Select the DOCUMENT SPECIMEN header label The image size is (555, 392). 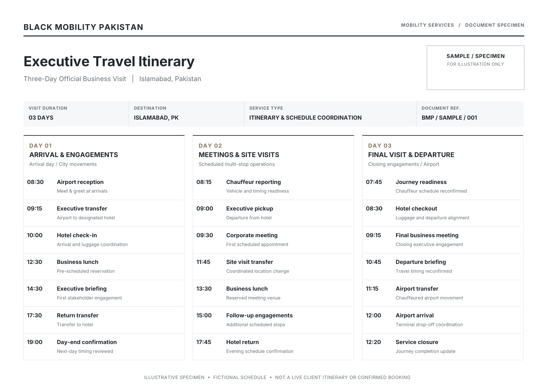[x=495, y=25]
